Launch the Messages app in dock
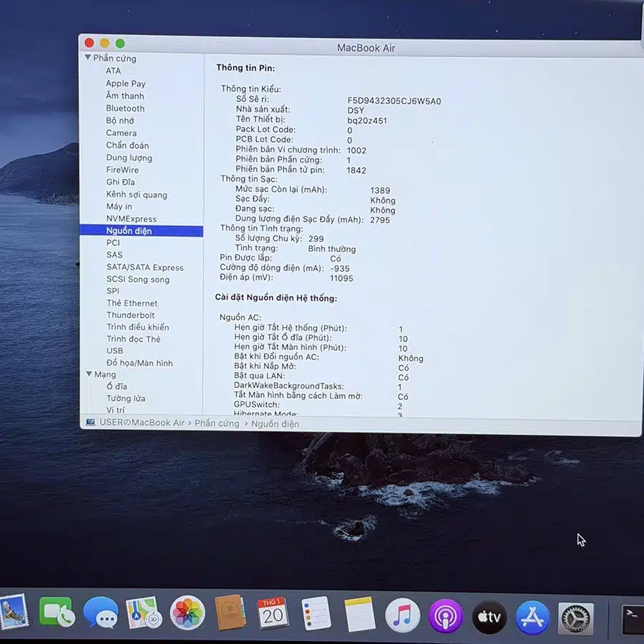This screenshot has width=644, height=644. pos(100,613)
